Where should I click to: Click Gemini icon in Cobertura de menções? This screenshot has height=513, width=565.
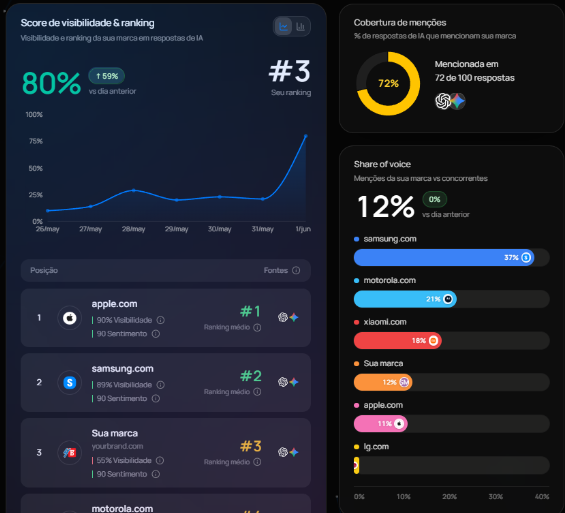[458, 101]
